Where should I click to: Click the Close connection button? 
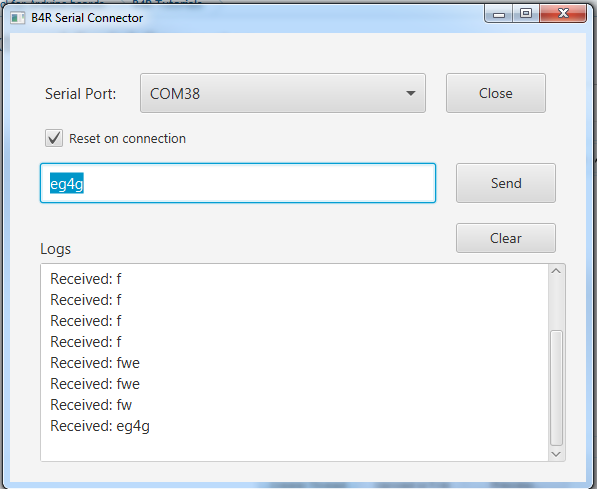(496, 93)
